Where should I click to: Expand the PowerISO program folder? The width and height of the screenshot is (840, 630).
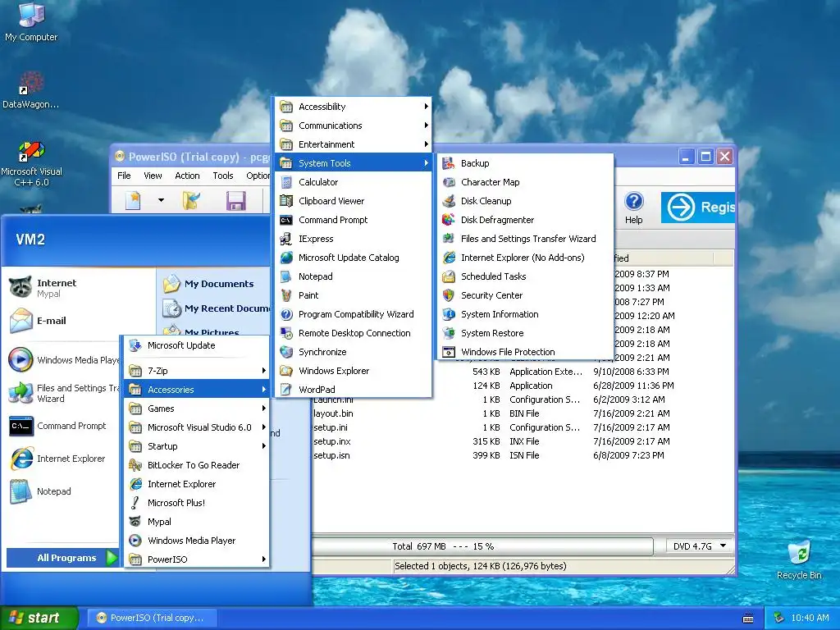pyautogui.click(x=196, y=559)
